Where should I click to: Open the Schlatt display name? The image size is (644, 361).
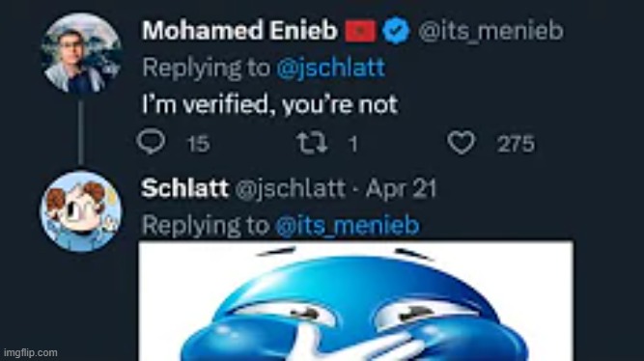tap(184, 188)
